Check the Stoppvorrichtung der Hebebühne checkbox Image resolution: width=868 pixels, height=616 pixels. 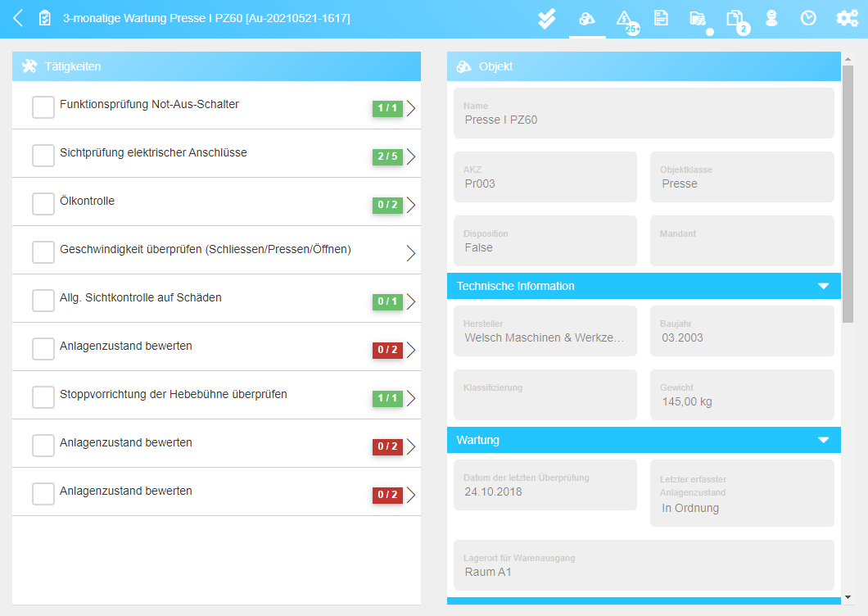pyautogui.click(x=43, y=397)
